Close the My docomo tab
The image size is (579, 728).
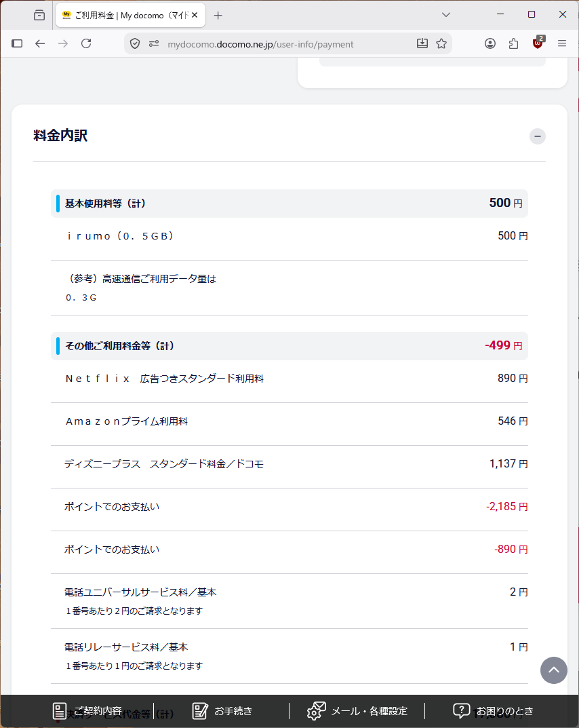click(195, 15)
